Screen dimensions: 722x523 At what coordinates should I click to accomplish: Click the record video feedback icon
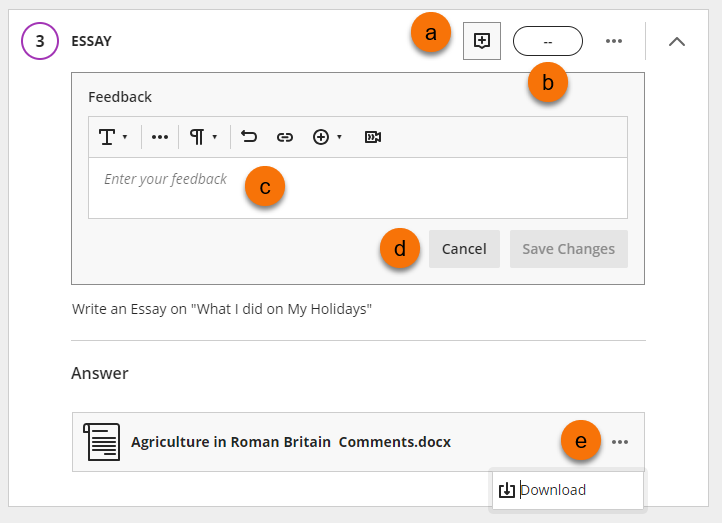[373, 137]
